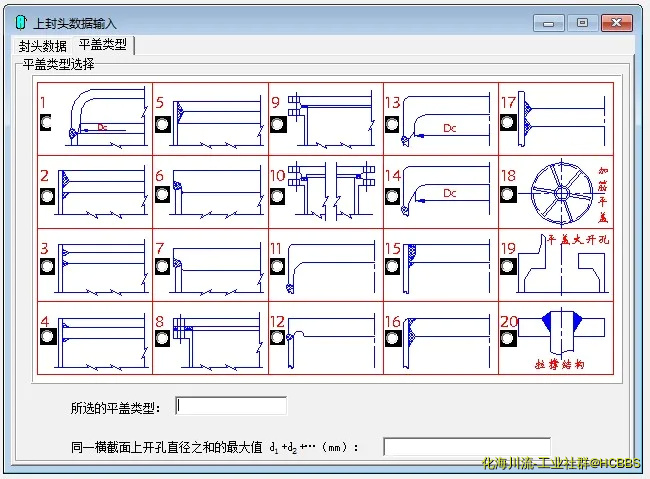Select flat cover type 4 radio button
650x479 pixels.
(x=48, y=336)
